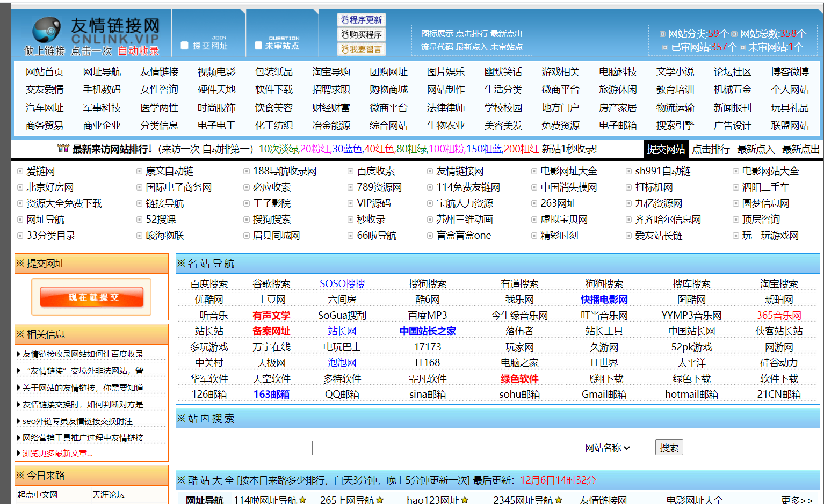Click hotmail邮箱 link
The height and width of the screenshot is (504, 824).
point(691,395)
